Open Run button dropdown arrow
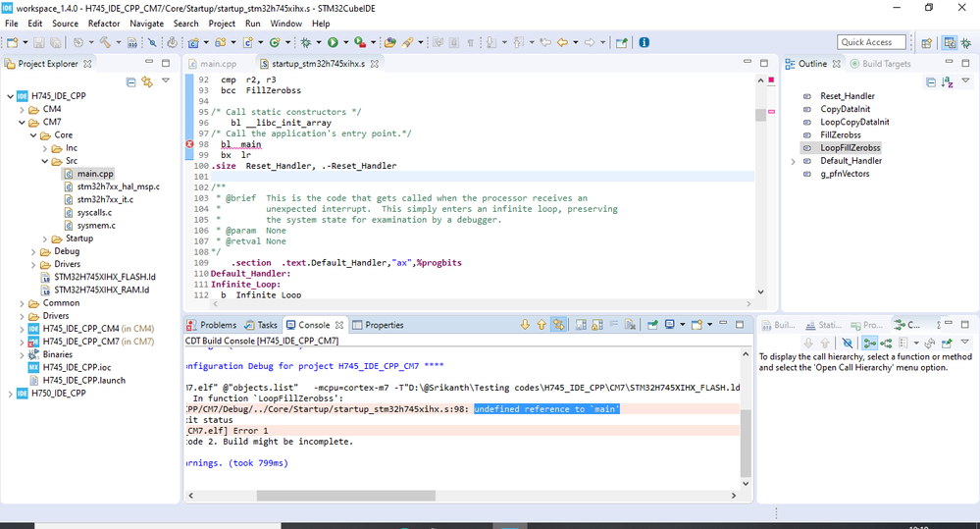The height and width of the screenshot is (529, 980). (x=345, y=42)
